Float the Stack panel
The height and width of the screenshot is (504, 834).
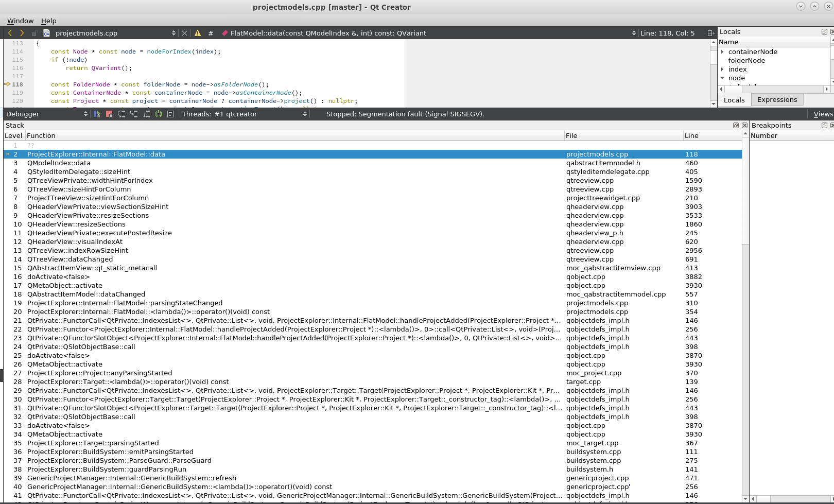click(x=736, y=125)
